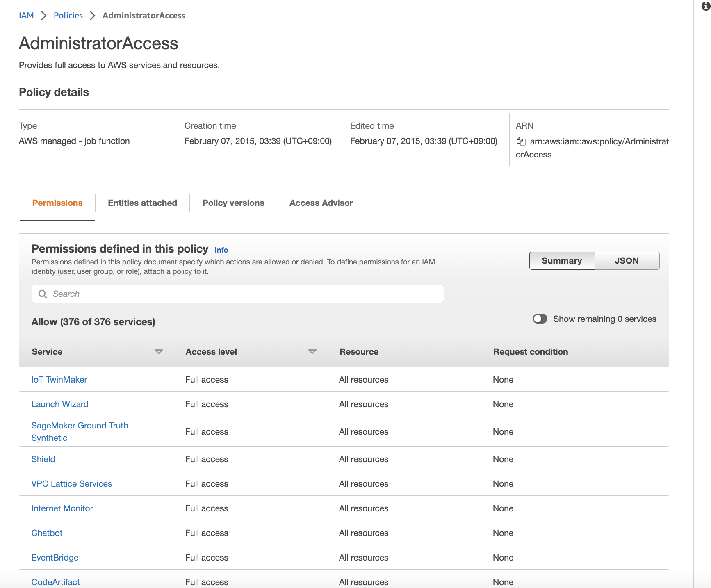Sort by the Access level column arrow

pos(312,352)
